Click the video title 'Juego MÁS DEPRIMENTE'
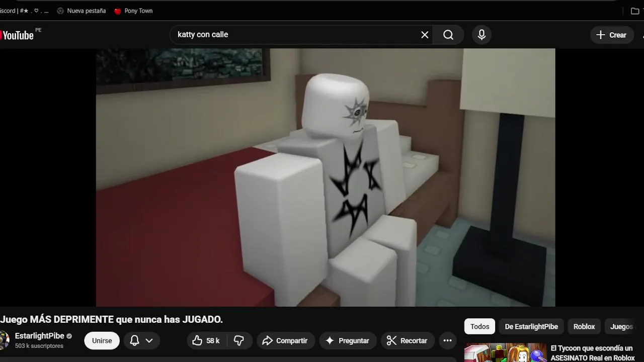This screenshot has width=644, height=362. [x=111, y=319]
